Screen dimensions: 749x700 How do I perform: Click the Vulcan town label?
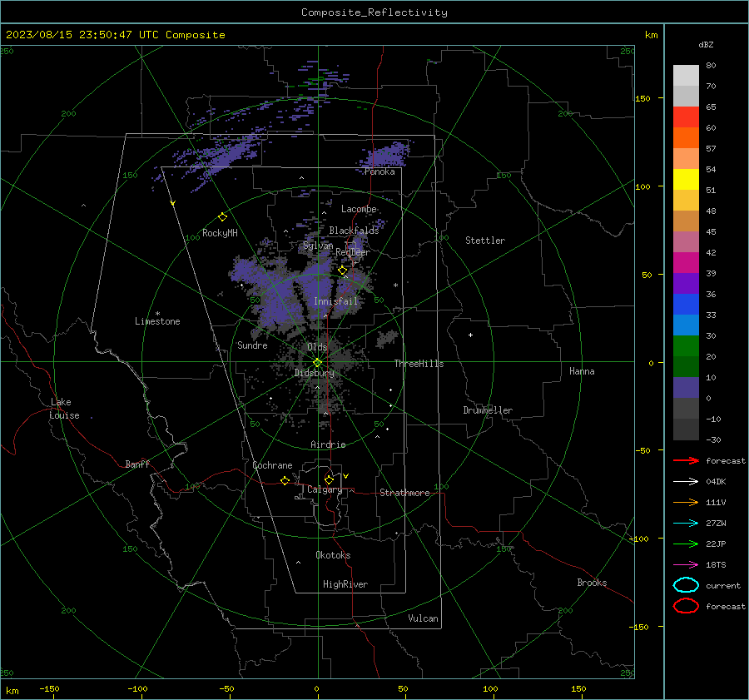423,618
